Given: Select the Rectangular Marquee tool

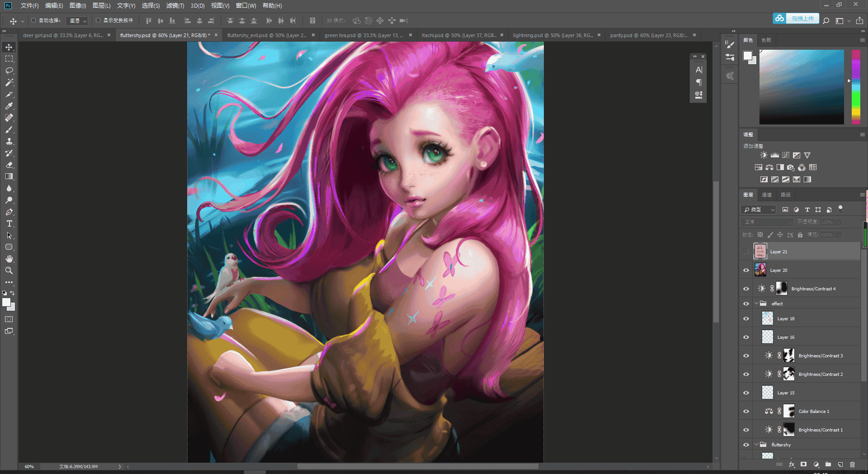Looking at the screenshot, I should 9,59.
